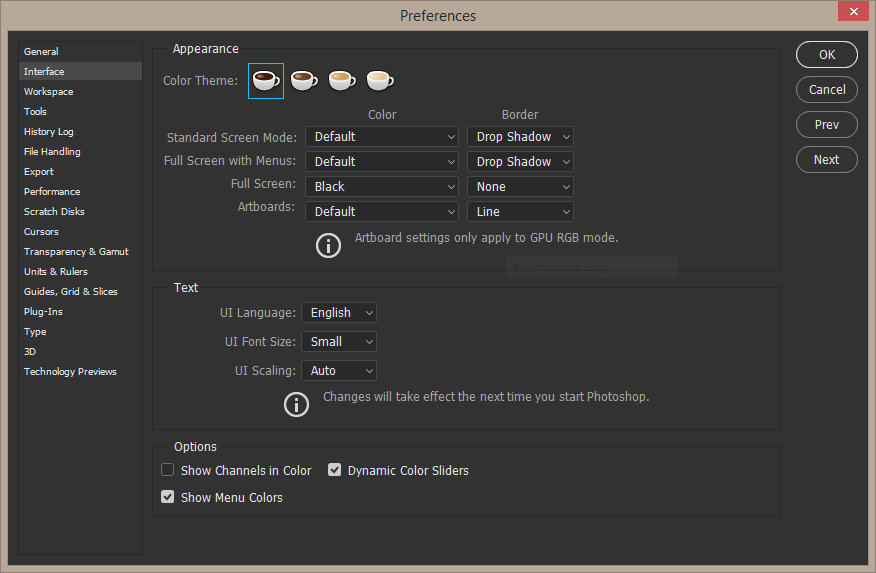This screenshot has width=876, height=573.
Task: Open Full Screen with Menus color dropdown
Action: click(382, 161)
